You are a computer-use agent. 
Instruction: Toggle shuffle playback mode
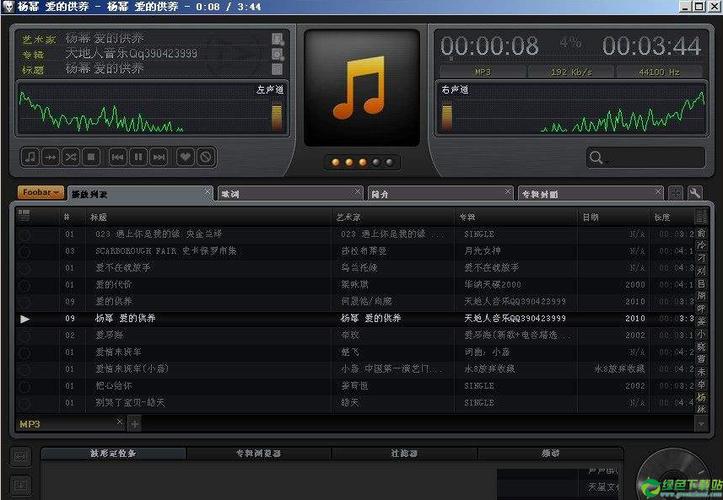coord(71,157)
